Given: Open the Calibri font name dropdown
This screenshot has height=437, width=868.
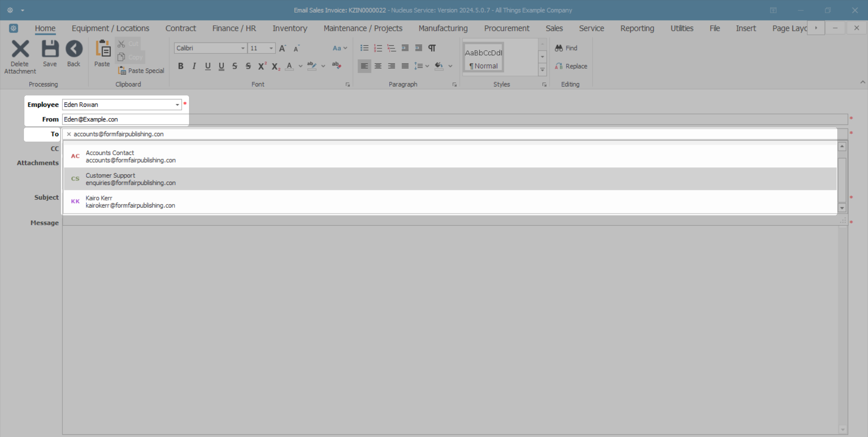Looking at the screenshot, I should coord(243,48).
